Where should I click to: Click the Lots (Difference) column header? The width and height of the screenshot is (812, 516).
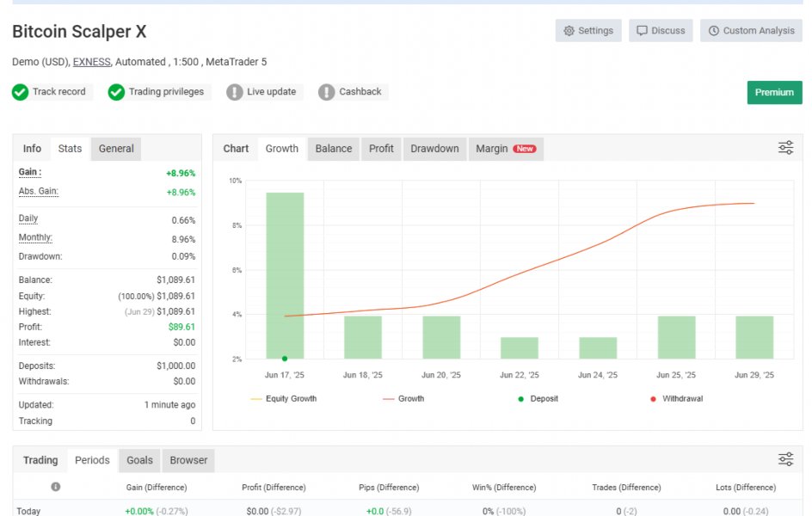pyautogui.click(x=746, y=487)
